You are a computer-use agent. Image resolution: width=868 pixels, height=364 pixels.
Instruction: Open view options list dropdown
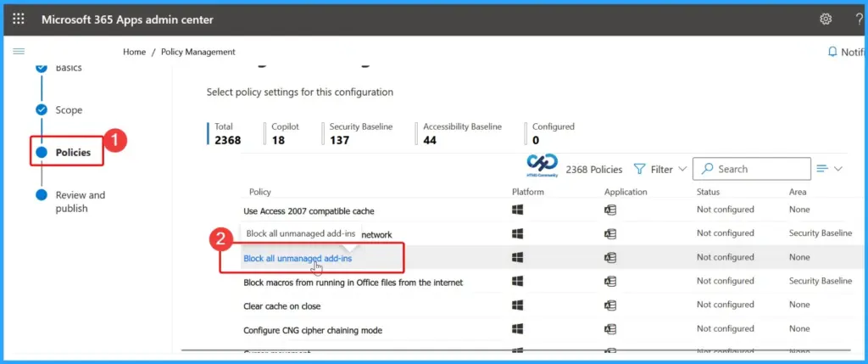point(829,169)
